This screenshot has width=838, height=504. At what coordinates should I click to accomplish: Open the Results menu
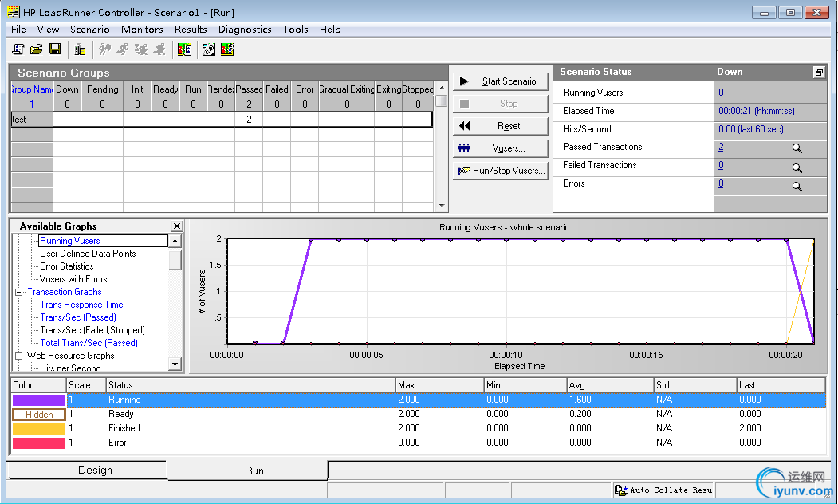(x=191, y=30)
